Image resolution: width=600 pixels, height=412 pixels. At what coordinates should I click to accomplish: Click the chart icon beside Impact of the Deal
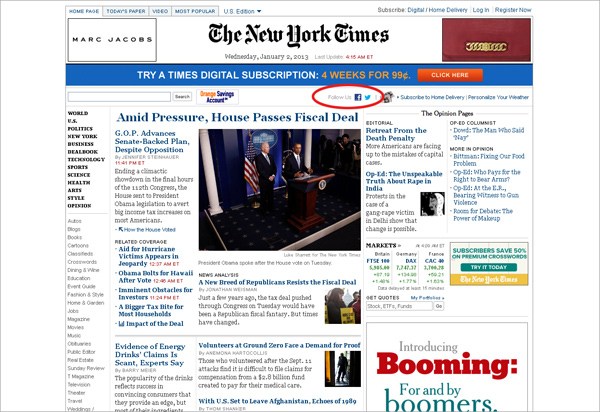tap(122, 324)
